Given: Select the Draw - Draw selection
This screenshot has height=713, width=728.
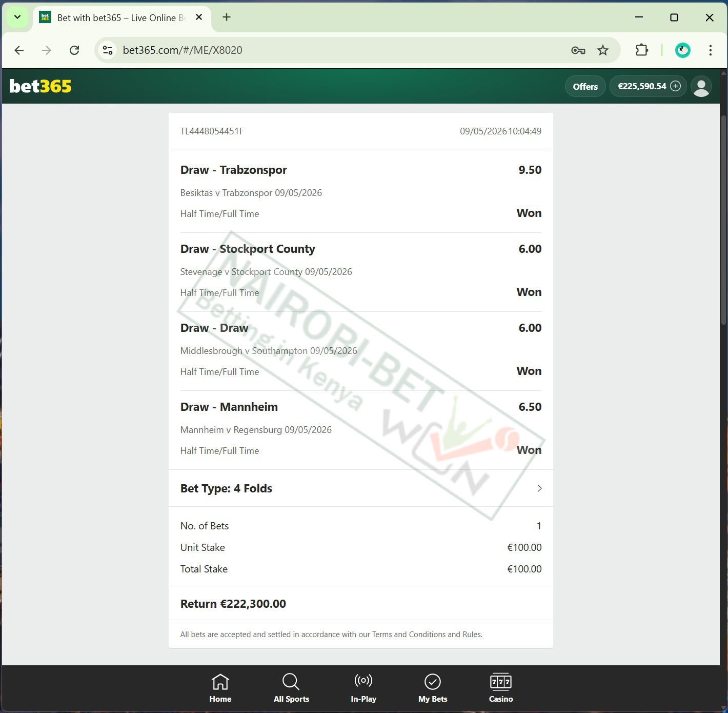Looking at the screenshot, I should [x=214, y=328].
